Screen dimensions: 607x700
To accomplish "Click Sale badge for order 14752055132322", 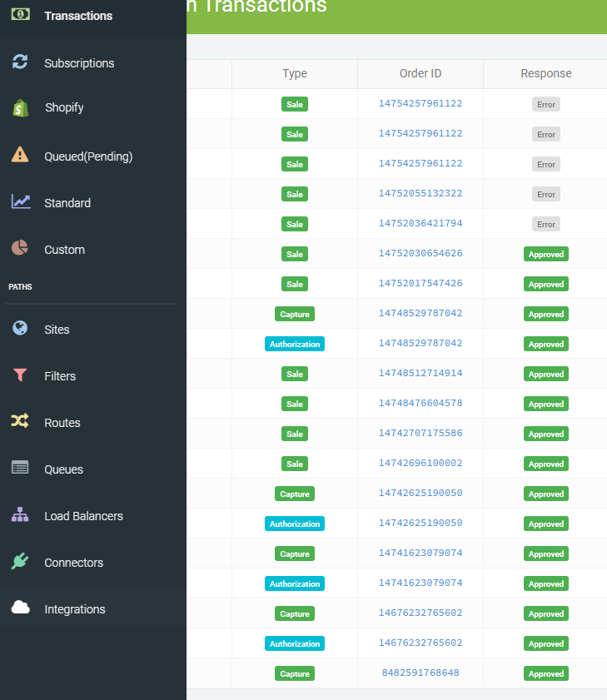I will 295,194.
